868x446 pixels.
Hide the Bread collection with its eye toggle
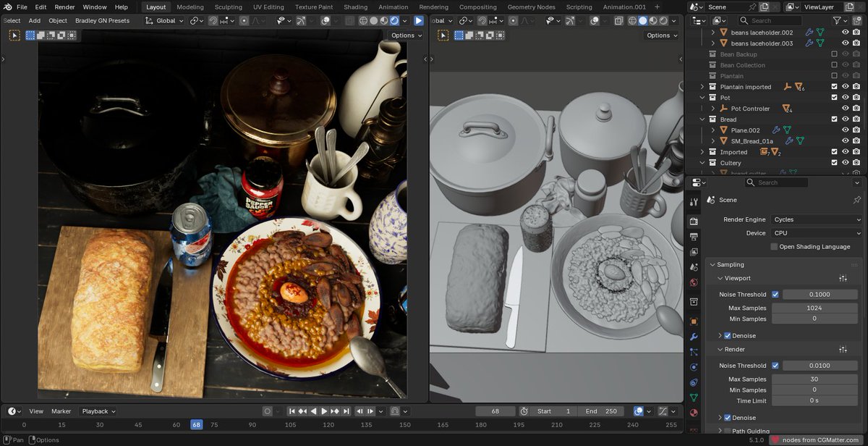tap(846, 119)
